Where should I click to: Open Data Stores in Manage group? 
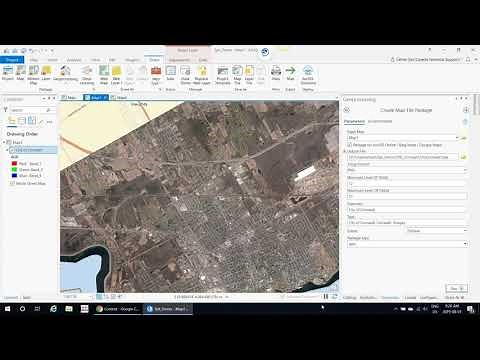[x=185, y=71]
